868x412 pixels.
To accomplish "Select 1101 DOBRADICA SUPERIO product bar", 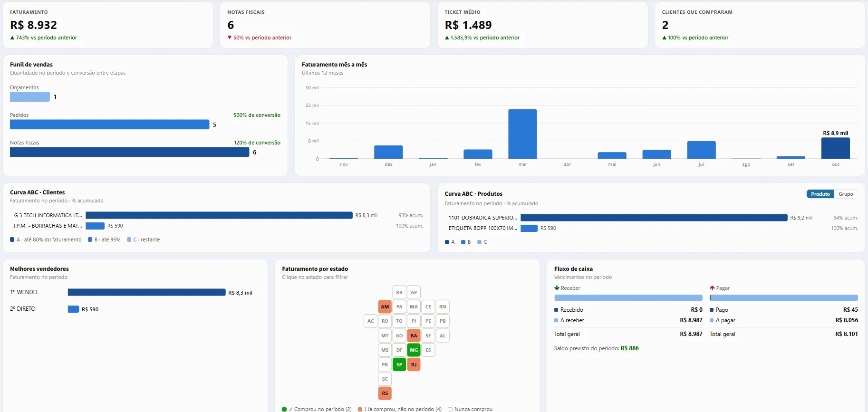I will [654, 218].
